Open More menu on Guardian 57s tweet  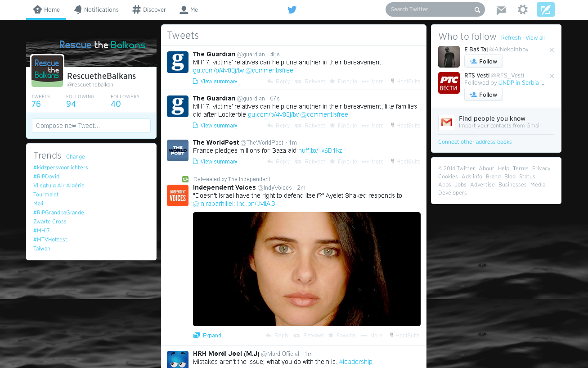click(373, 126)
